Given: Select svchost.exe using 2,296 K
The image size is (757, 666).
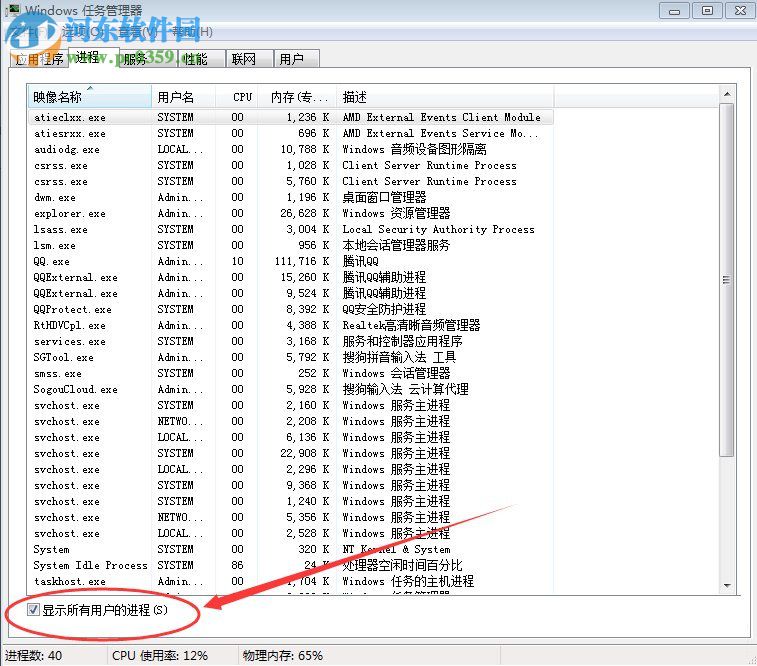Looking at the screenshot, I should tap(291, 469).
